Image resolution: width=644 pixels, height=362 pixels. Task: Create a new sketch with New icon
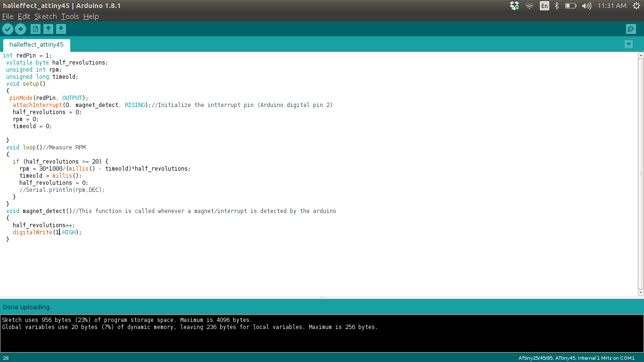35,29
